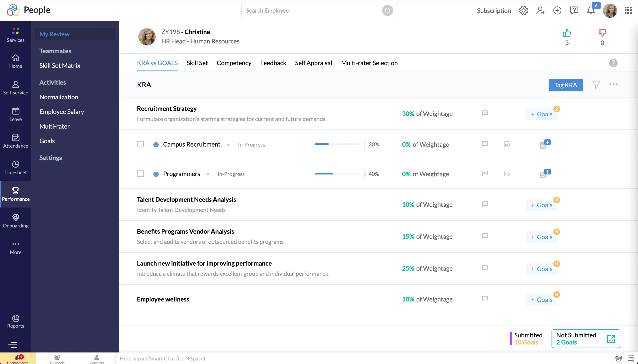Open the Zoho apps grid icon
Screen dimensions: 638x364
click(x=628, y=10)
